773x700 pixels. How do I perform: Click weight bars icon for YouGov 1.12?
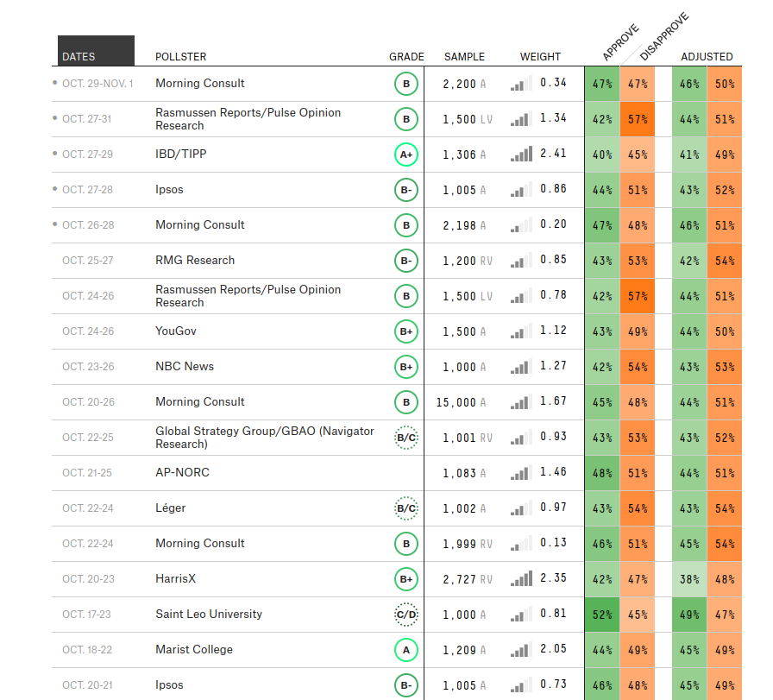[522, 331]
